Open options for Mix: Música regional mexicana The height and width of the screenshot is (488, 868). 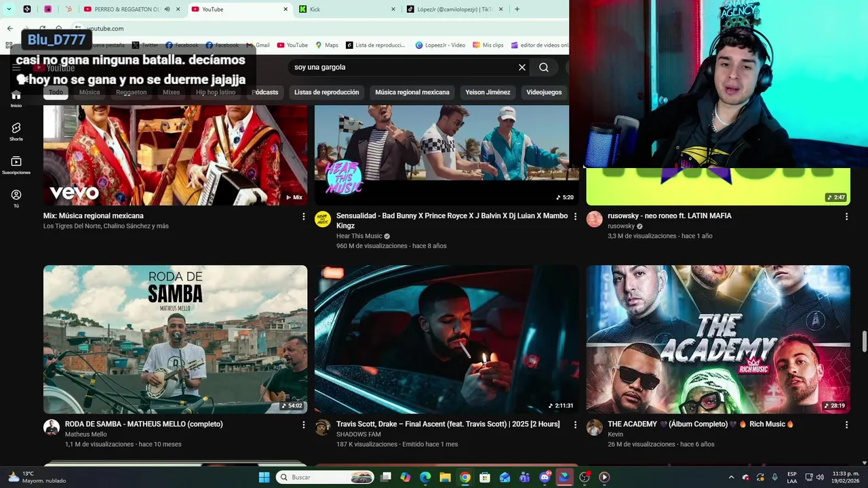304,216
